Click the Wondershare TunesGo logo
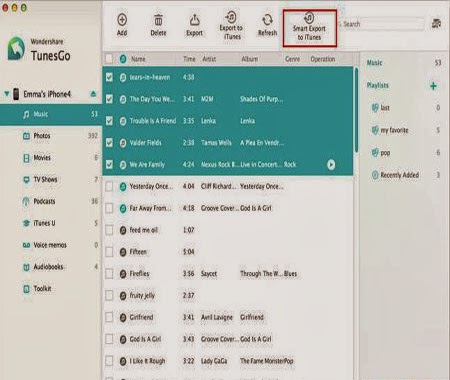Screen dimensions: 450x380 (x=16, y=49)
